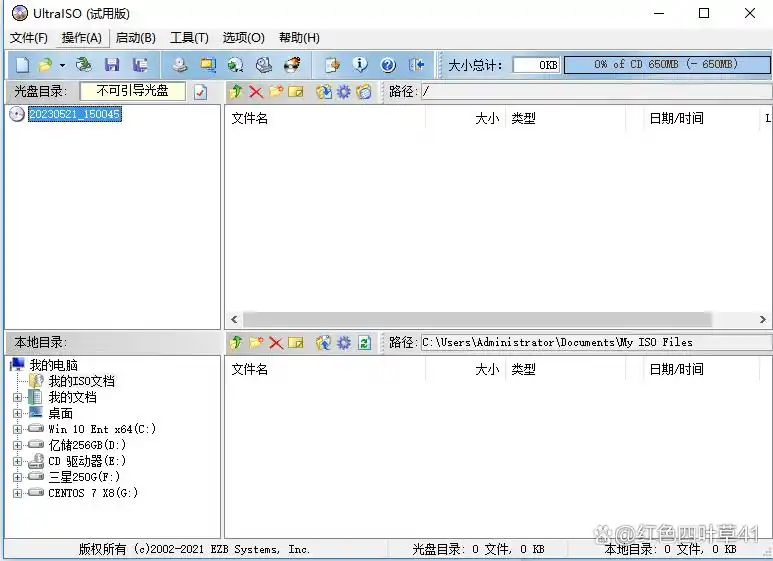Open the 工具(T) menu

coord(189,38)
